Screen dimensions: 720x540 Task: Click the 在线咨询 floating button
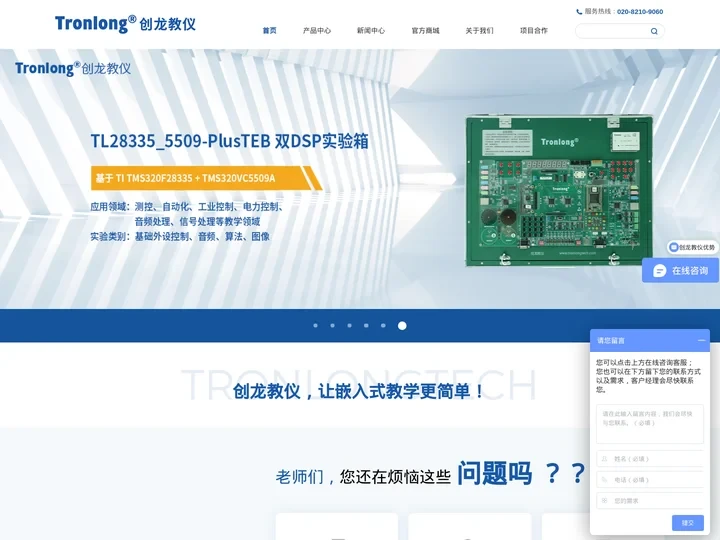pos(681,270)
